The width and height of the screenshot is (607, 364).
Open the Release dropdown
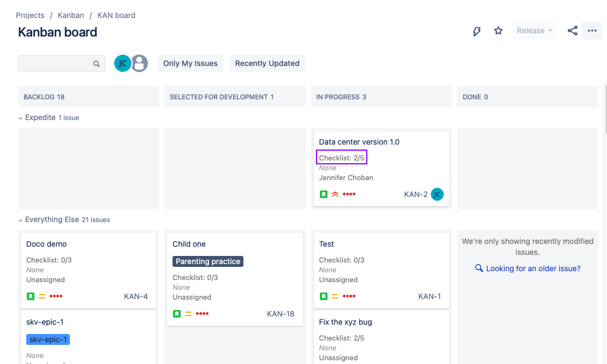point(534,31)
